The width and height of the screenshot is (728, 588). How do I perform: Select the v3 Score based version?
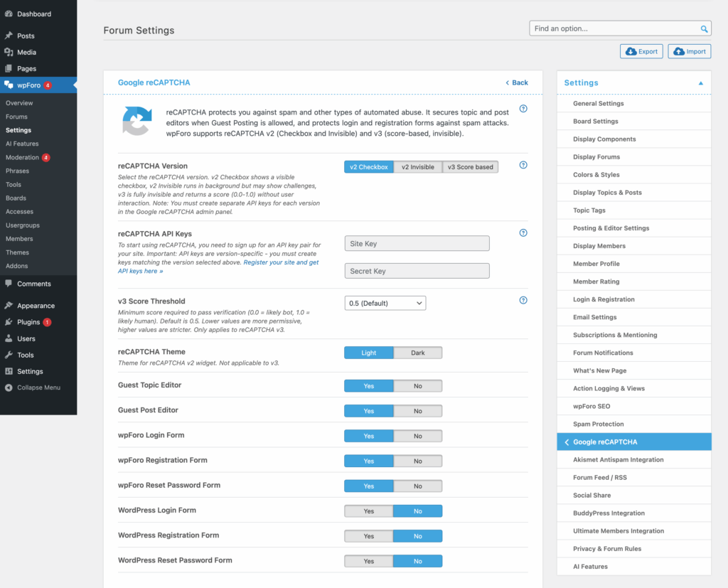coord(470,167)
